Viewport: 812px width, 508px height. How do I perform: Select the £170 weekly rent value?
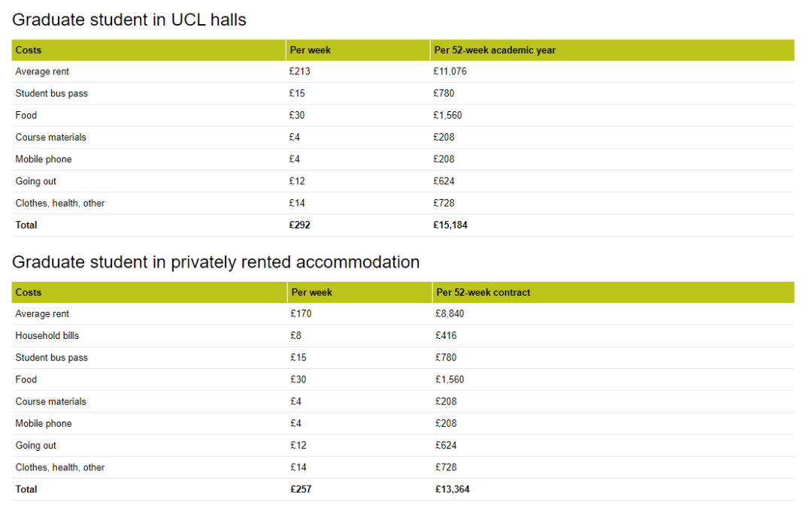click(301, 314)
